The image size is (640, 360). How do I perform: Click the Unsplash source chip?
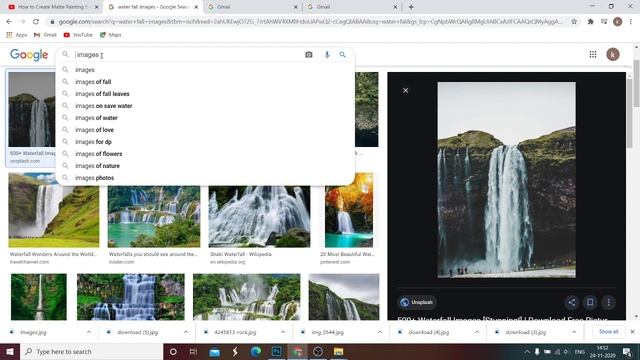tap(417, 302)
